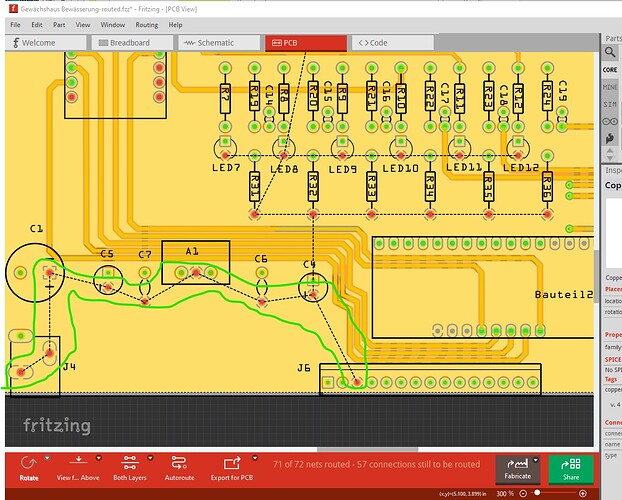Open the Rotate options dropdown arrow
This screenshot has width=622, height=500.
pyautogui.click(x=47, y=458)
